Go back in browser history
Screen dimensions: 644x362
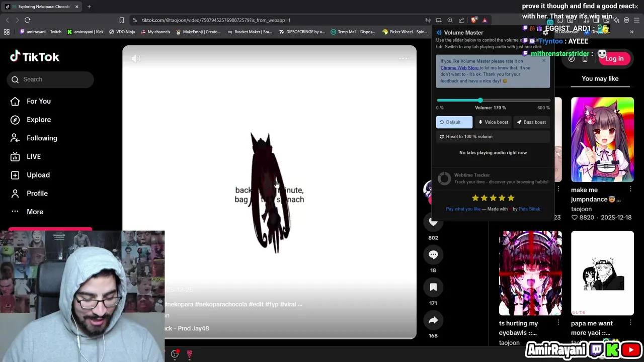tap(7, 20)
